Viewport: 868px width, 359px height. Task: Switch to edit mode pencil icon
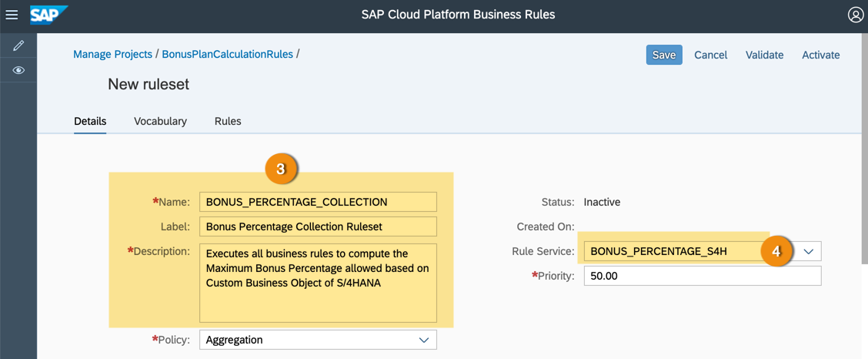(x=18, y=45)
